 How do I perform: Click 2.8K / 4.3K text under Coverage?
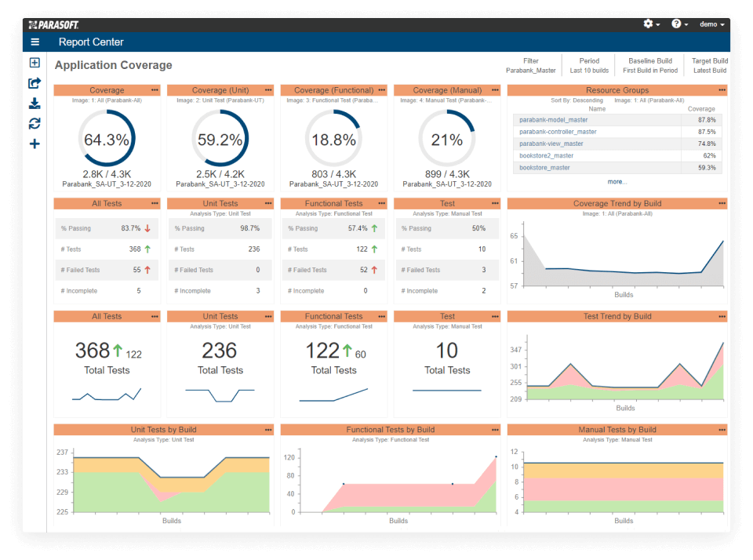click(107, 174)
